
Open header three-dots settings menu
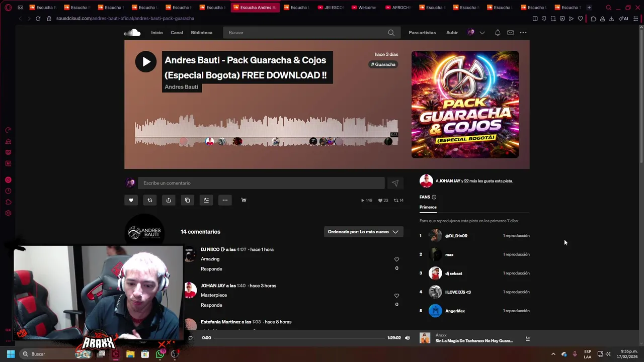coord(523,33)
